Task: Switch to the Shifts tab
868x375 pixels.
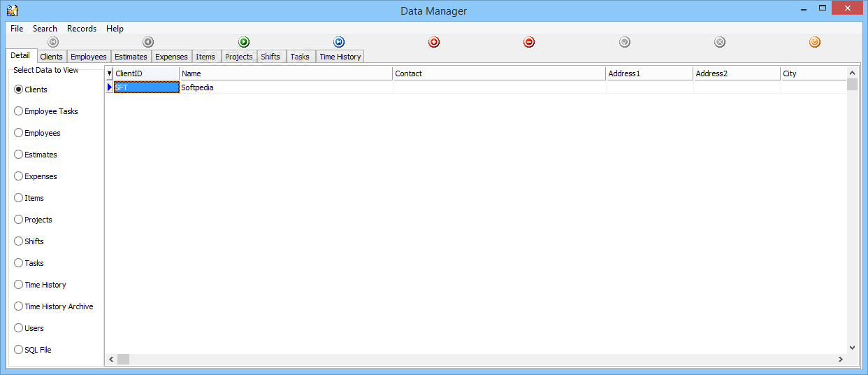Action: point(270,57)
